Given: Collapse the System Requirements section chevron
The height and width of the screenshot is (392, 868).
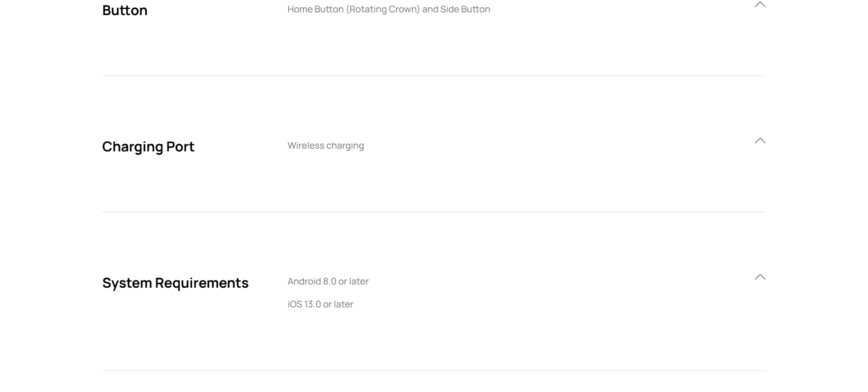Looking at the screenshot, I should pos(760,277).
